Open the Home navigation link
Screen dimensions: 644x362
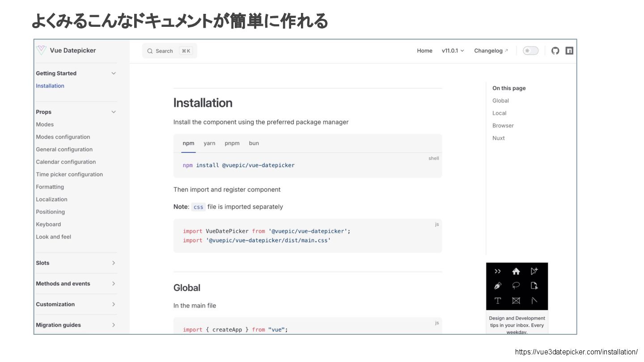424,51
